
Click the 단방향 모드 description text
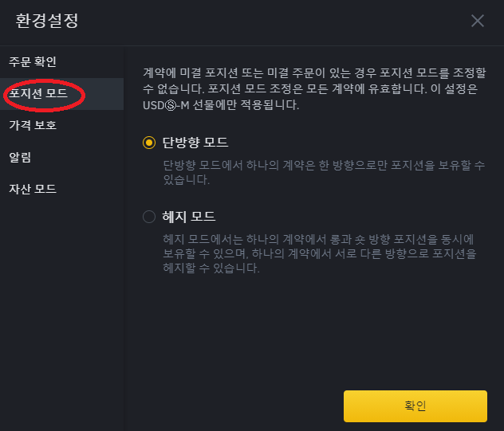[324, 172]
